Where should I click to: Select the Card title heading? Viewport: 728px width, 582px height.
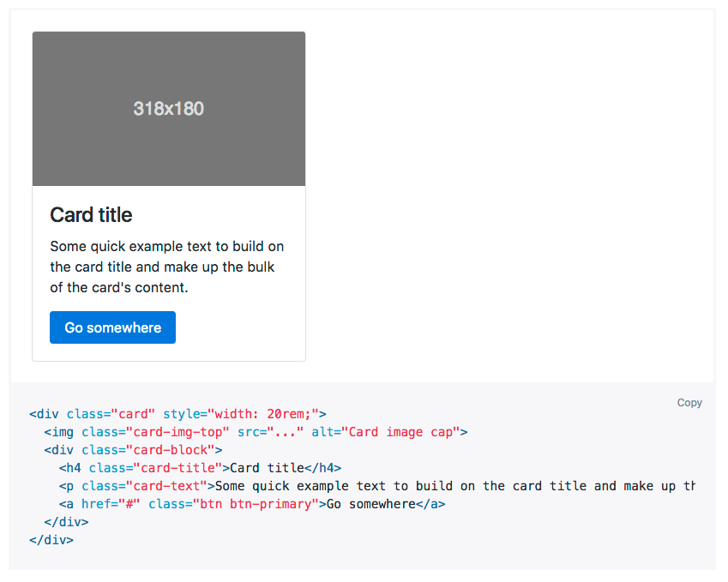(x=91, y=215)
